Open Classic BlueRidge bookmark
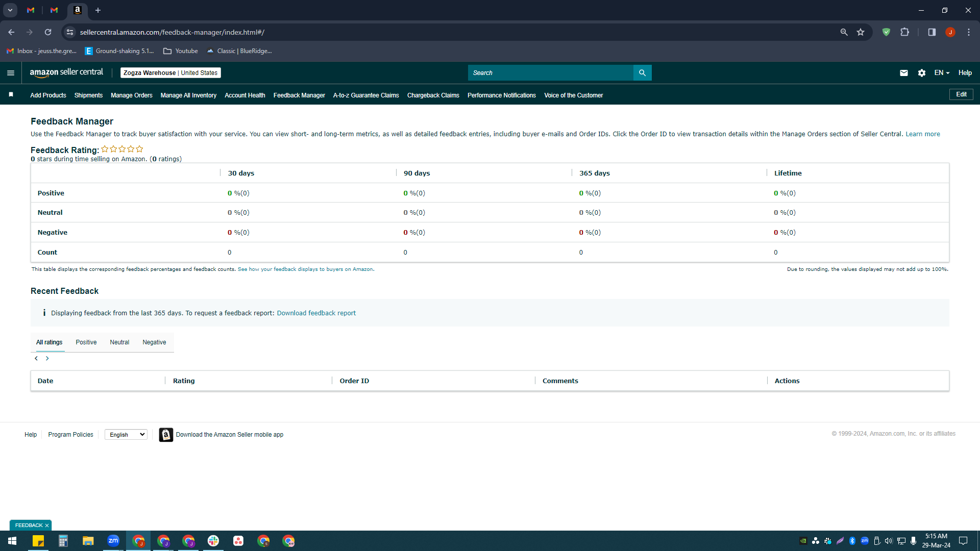This screenshot has width=980, height=551. pos(239,51)
